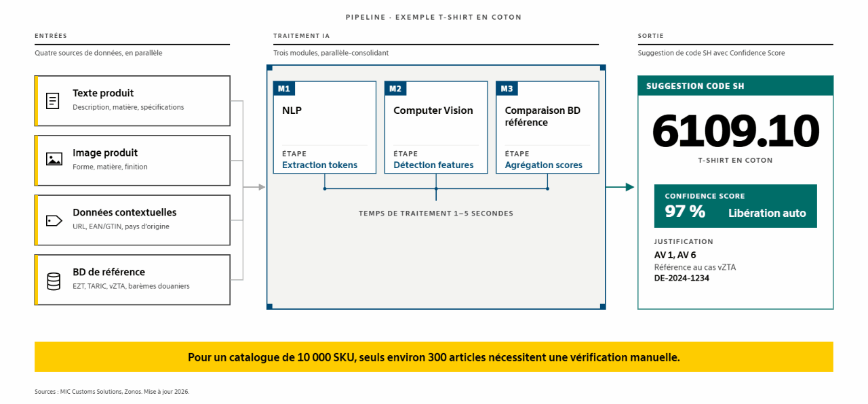Open the Texte produit input card

[x=132, y=100]
